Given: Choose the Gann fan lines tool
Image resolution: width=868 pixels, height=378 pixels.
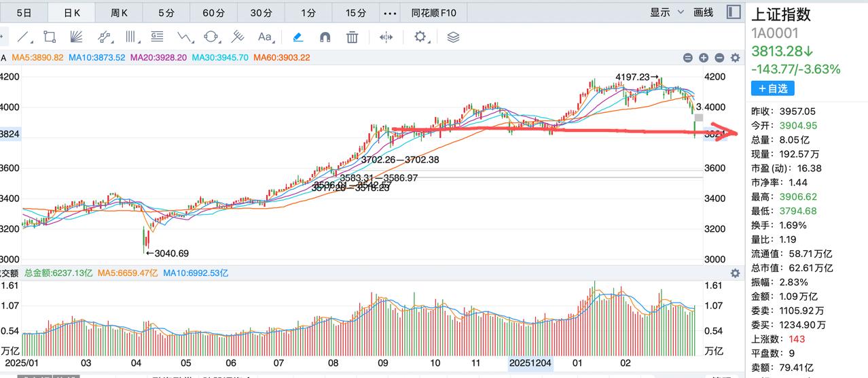Looking at the screenshot, I should point(76,37).
